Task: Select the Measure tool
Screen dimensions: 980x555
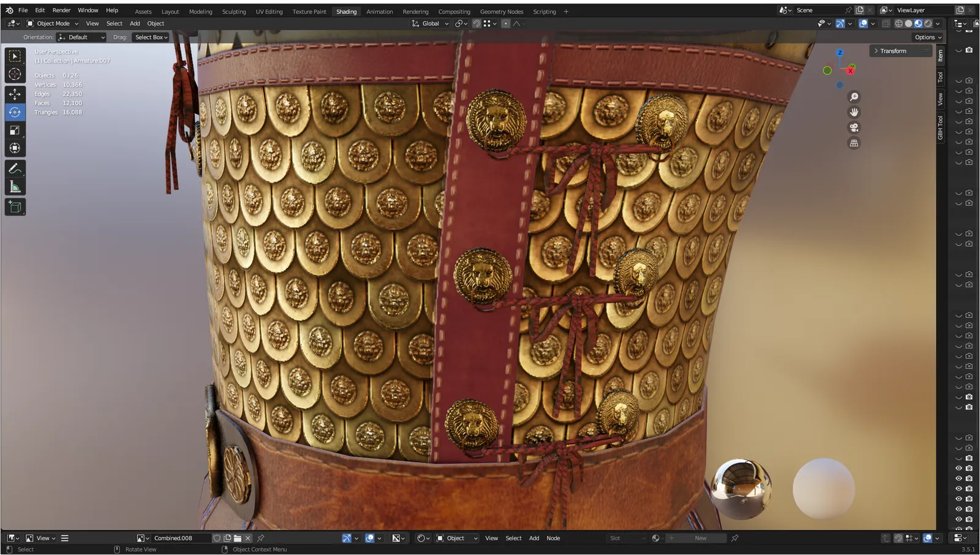Action: click(x=15, y=187)
